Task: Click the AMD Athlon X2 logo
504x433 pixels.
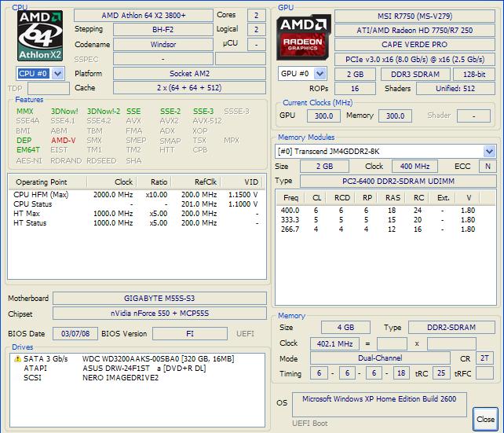Action: point(40,36)
